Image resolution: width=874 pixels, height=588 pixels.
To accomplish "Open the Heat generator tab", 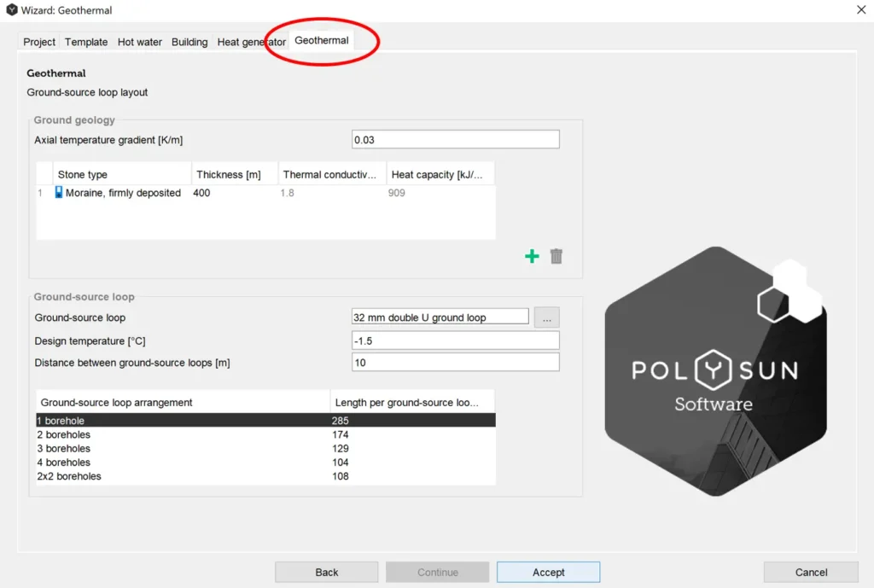I will tap(250, 42).
